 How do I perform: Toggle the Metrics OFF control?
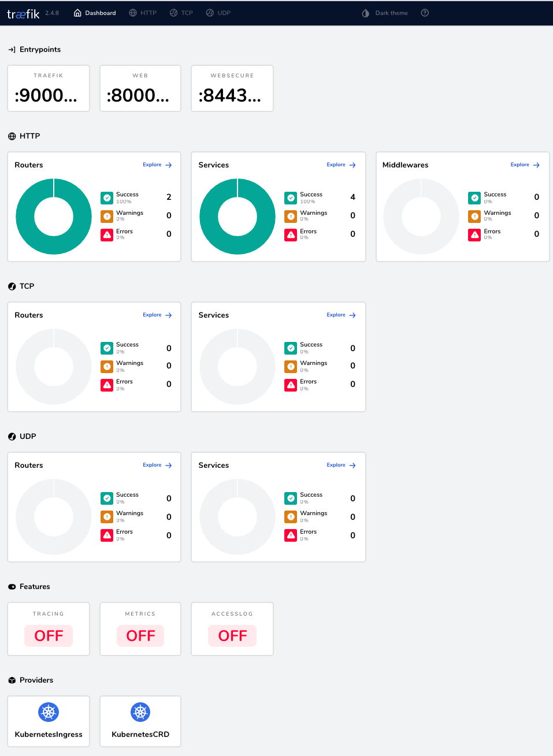click(x=140, y=635)
